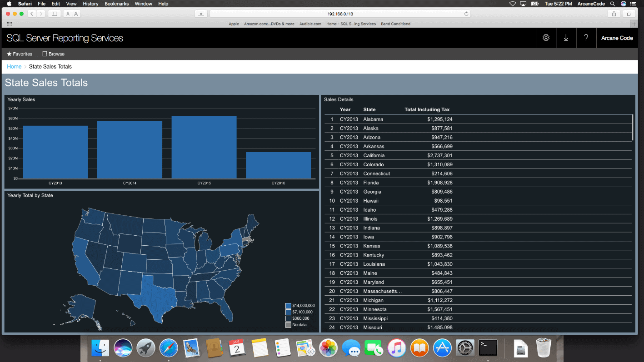Screen dimensions: 644x362
Task: Open the App Store from the Dock
Action: tap(442, 348)
